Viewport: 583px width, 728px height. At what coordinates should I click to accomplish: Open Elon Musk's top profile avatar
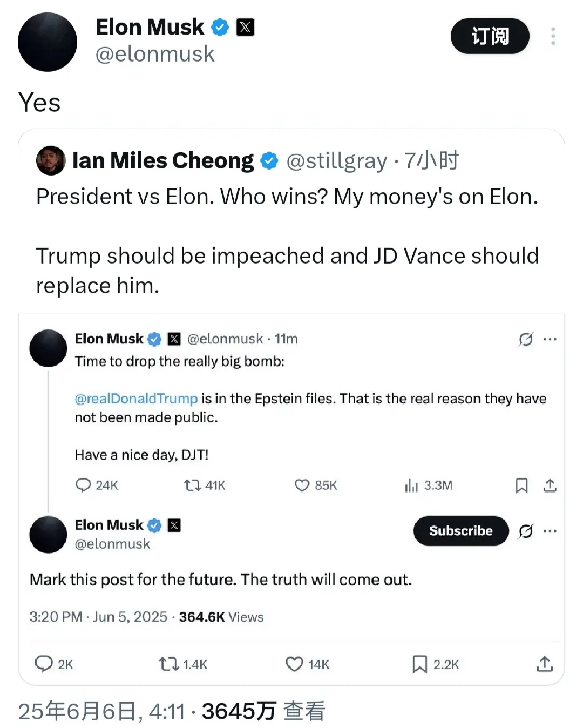tap(48, 42)
